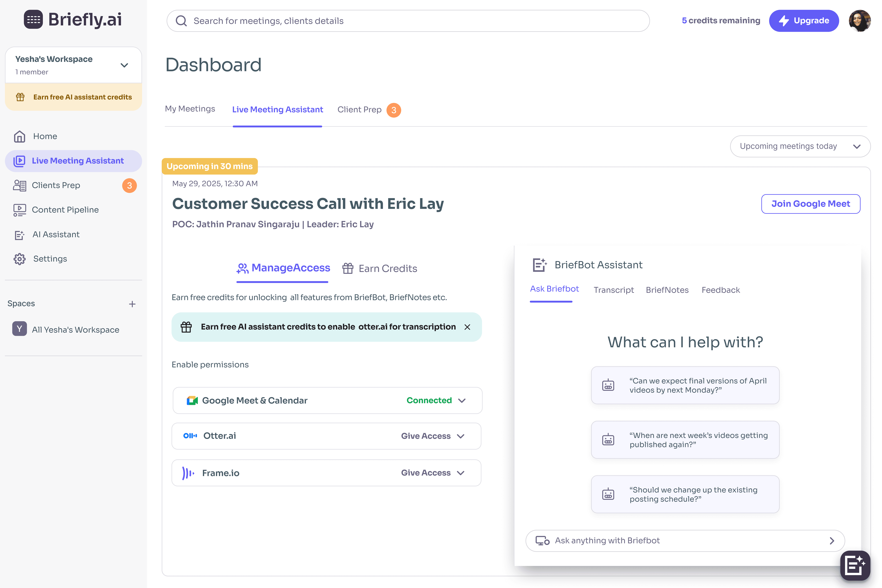Click the meetings search field
The image size is (882, 588).
[x=408, y=21]
